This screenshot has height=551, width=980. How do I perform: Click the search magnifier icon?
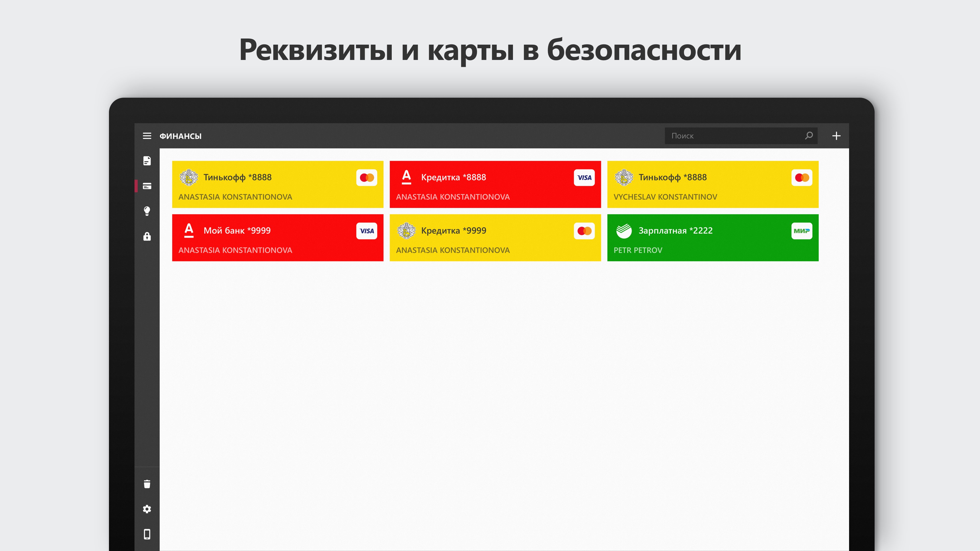point(808,135)
